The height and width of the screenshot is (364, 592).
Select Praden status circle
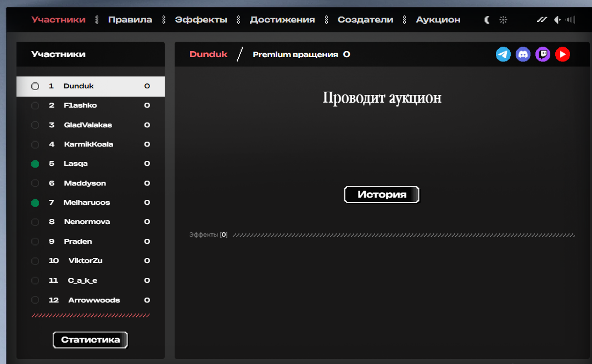pyautogui.click(x=35, y=242)
